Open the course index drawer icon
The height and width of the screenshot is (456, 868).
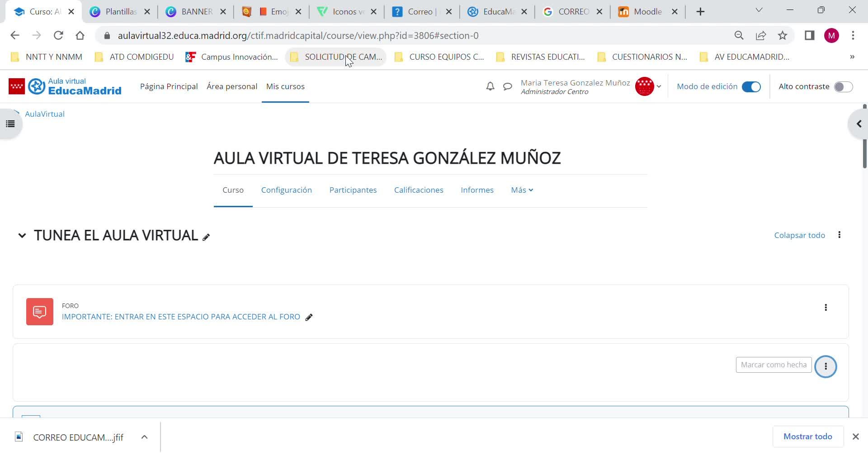[x=10, y=124]
